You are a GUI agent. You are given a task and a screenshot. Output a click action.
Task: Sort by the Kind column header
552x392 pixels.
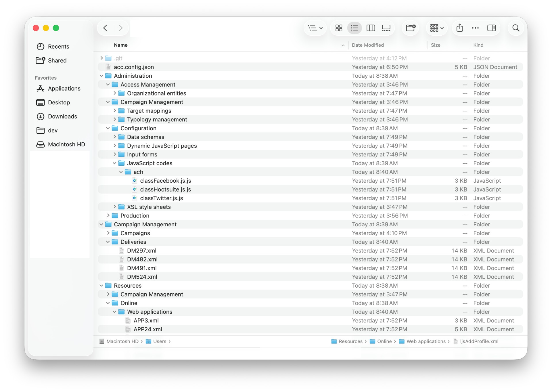[478, 45]
